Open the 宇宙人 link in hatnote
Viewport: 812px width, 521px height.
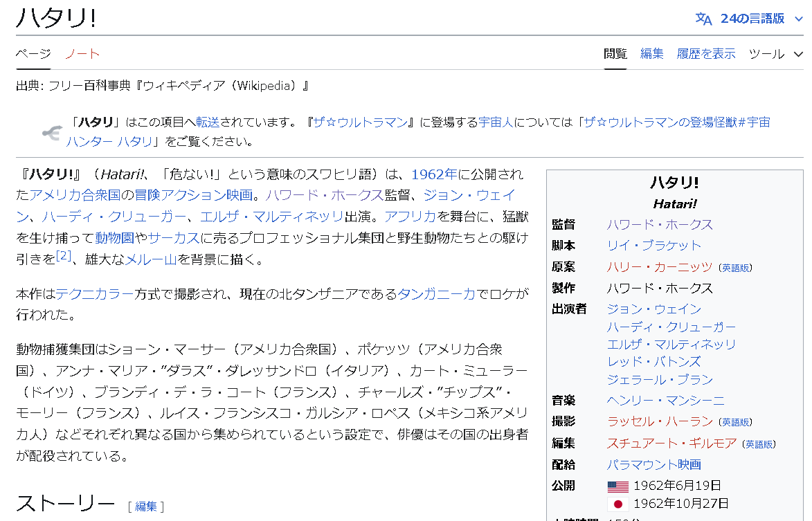(496, 122)
